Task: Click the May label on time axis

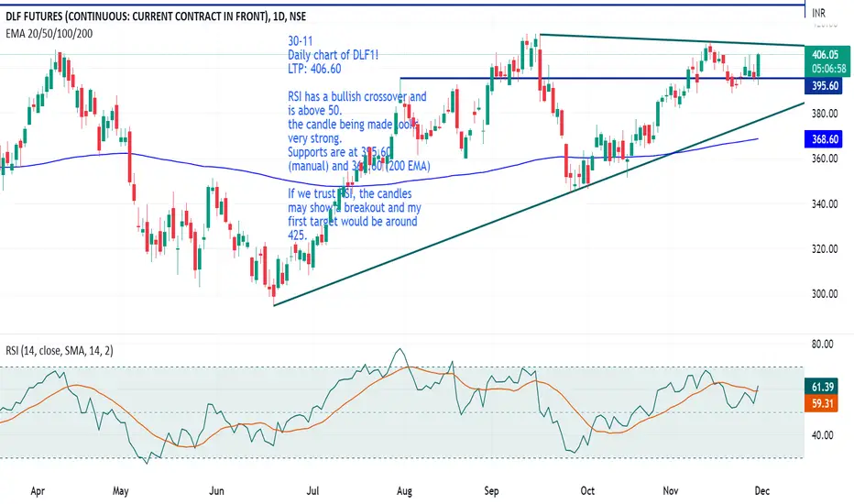Action: 120,491
